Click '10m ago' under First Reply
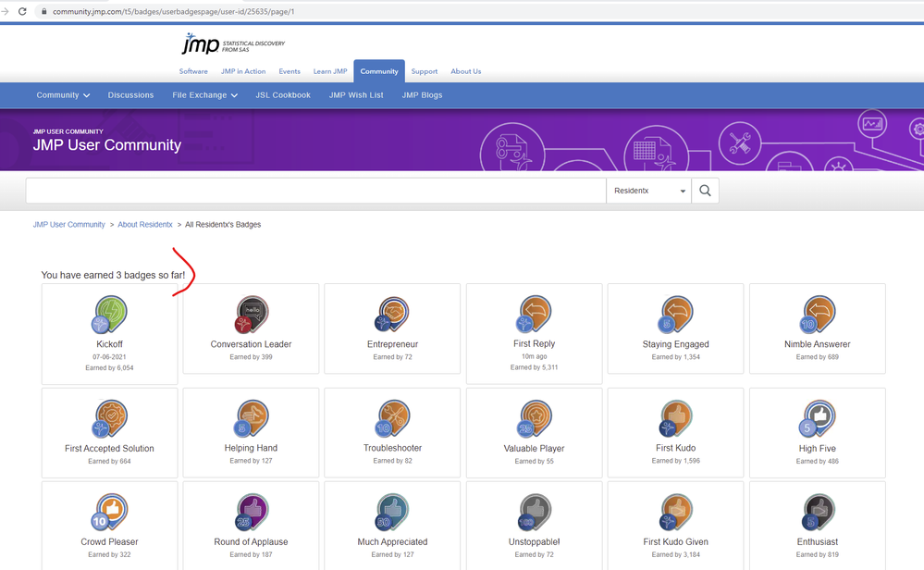 coord(534,356)
